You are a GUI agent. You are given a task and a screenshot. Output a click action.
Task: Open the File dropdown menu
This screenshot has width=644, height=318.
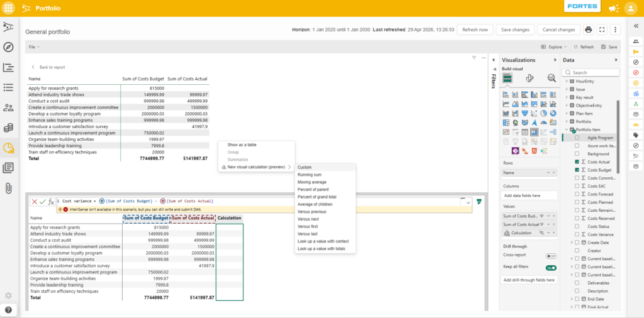coord(34,47)
